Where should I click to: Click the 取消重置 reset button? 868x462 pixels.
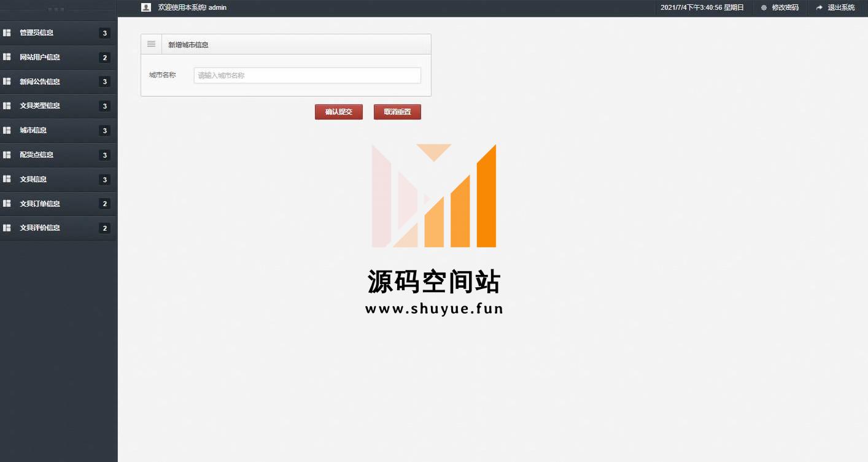(397, 112)
